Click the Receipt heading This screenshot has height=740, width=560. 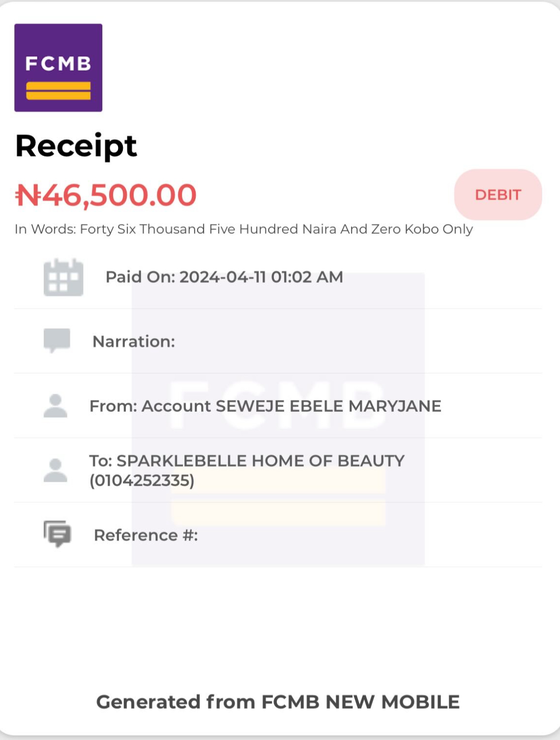(x=76, y=146)
